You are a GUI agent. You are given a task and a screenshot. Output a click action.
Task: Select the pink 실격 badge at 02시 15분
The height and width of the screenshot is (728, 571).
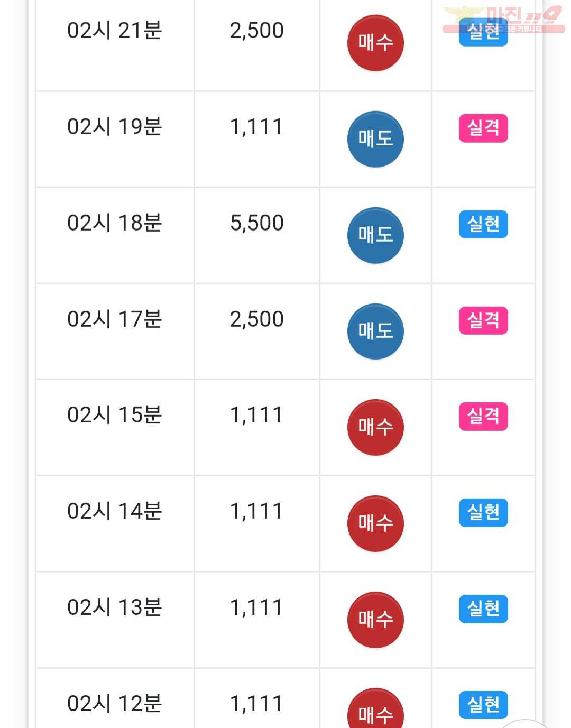coord(483,416)
